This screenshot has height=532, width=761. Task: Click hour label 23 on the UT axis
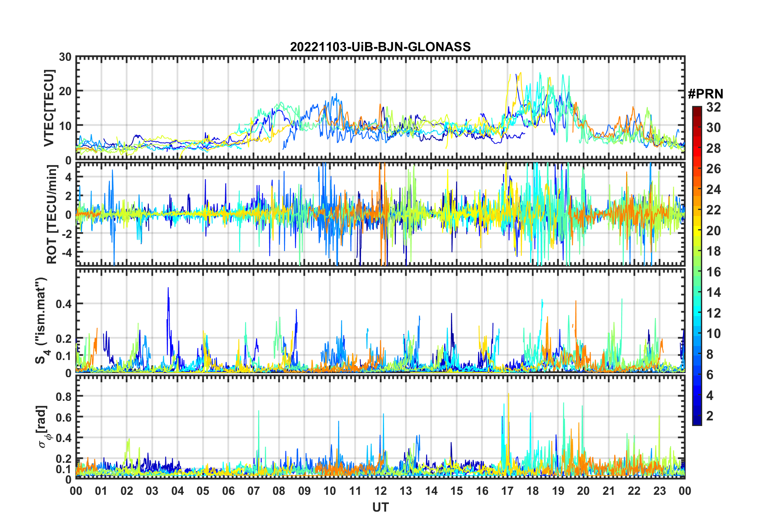[660, 491]
